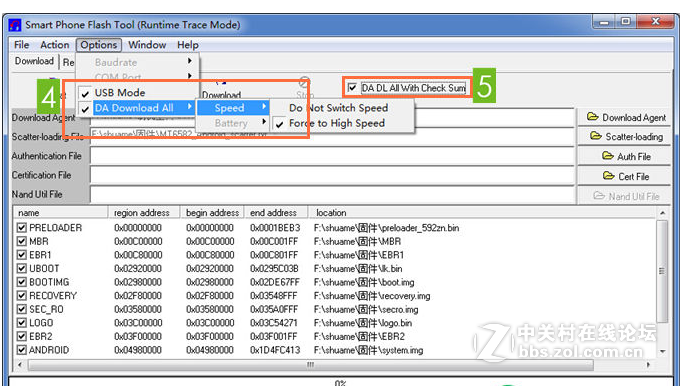The image size is (680, 386).
Task: Open the Battery submenu
Action: [x=233, y=123]
